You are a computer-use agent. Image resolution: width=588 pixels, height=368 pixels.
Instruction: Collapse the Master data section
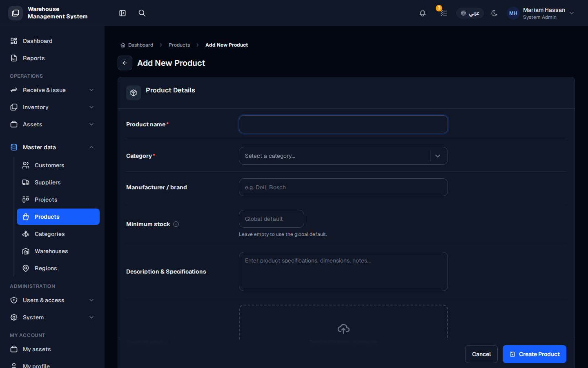pyautogui.click(x=52, y=147)
